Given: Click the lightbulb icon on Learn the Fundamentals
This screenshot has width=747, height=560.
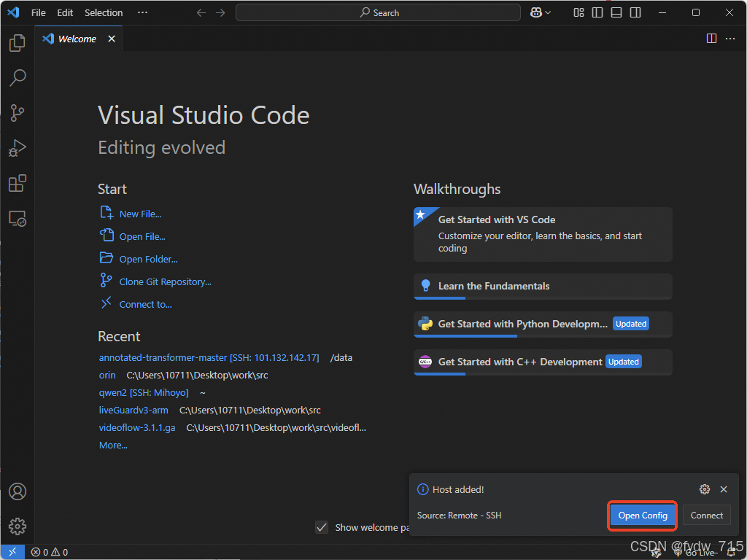Looking at the screenshot, I should (x=425, y=286).
